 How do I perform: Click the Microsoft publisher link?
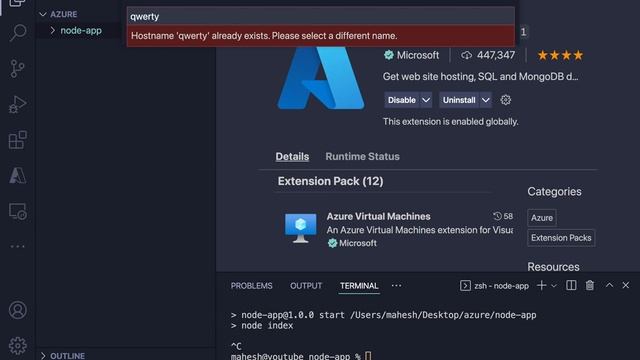click(x=418, y=55)
